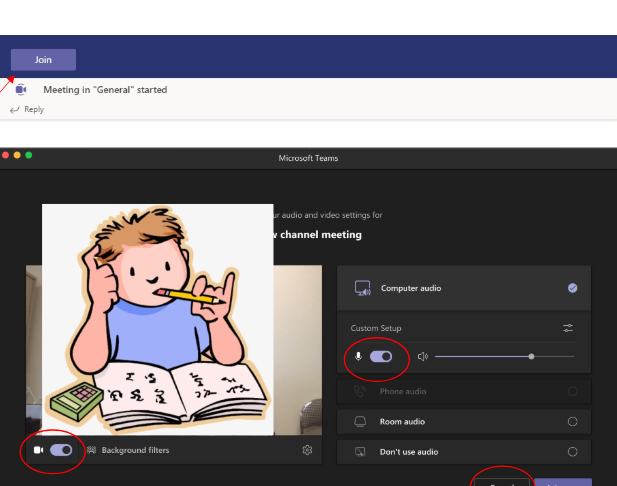This screenshot has height=486, width=617.
Task: Select the Room audio radio button
Action: click(573, 421)
